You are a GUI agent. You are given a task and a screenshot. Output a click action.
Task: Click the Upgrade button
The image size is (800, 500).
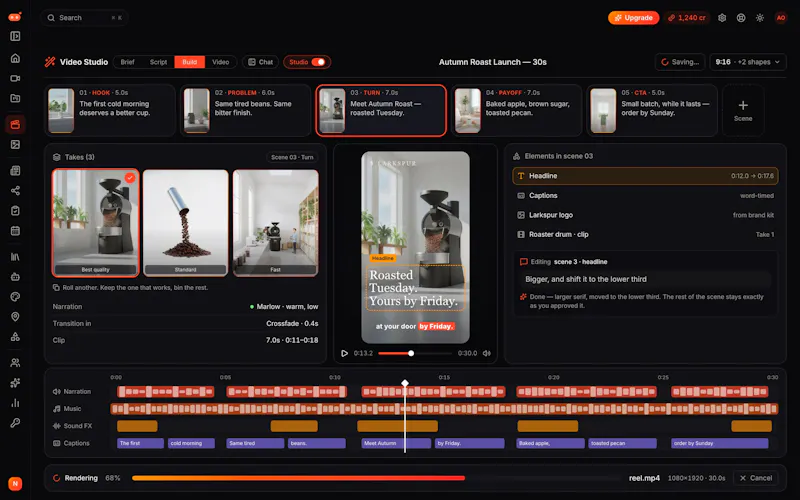coord(633,18)
